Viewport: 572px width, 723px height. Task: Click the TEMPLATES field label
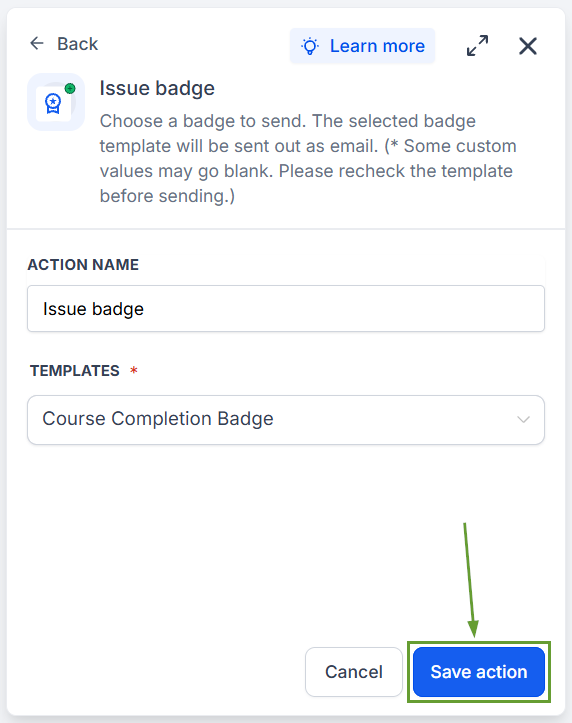tap(75, 371)
